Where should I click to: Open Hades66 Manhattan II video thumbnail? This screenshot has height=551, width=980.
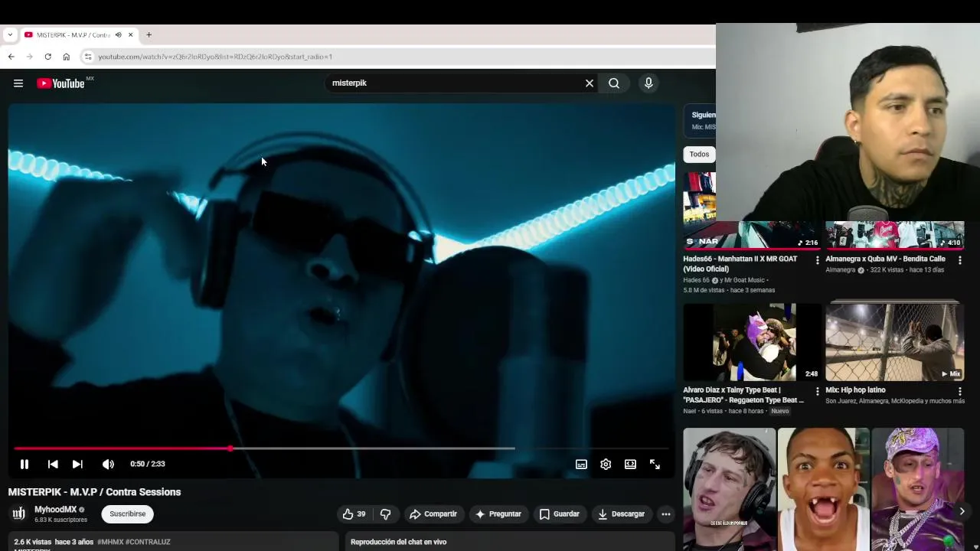click(752, 211)
